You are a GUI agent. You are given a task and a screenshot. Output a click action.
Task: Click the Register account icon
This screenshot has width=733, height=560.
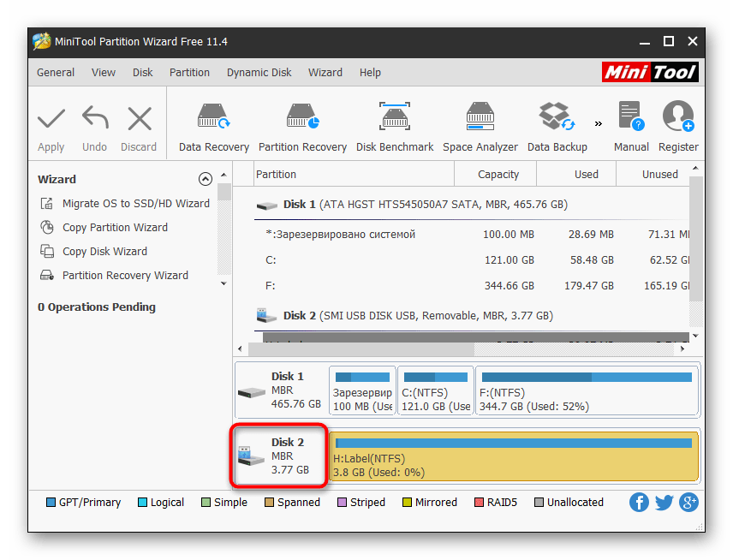click(x=678, y=126)
